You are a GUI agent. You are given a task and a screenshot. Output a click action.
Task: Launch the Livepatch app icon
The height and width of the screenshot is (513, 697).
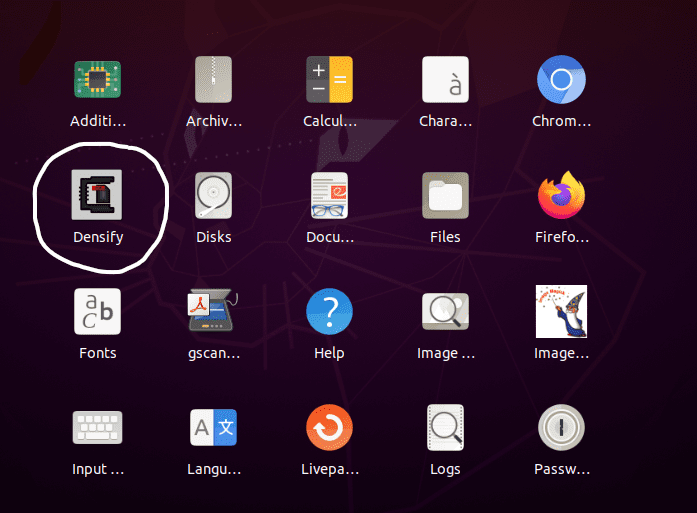329,427
